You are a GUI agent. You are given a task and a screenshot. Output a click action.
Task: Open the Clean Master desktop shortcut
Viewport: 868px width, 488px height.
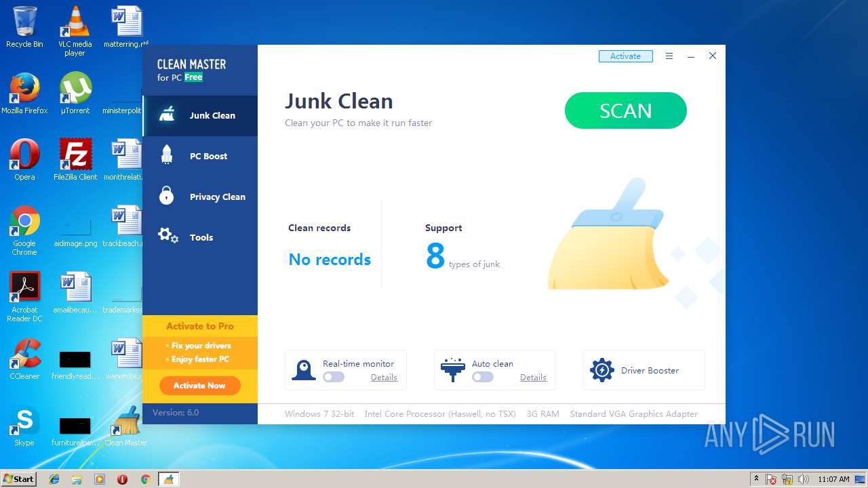coord(125,426)
